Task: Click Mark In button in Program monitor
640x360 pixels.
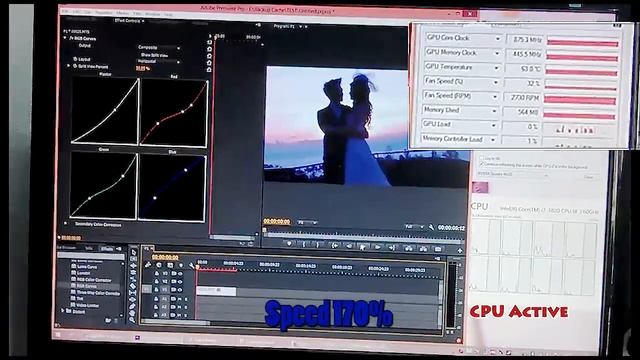Action: coord(304,244)
